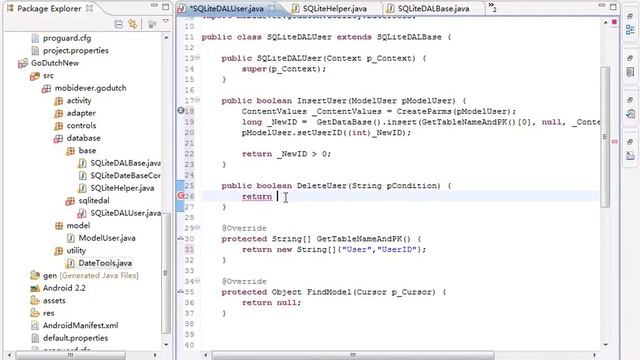Image resolution: width=640 pixels, height=360 pixels.
Task: Collapse the InsertUser method fold at line 17
Action: click(x=198, y=100)
